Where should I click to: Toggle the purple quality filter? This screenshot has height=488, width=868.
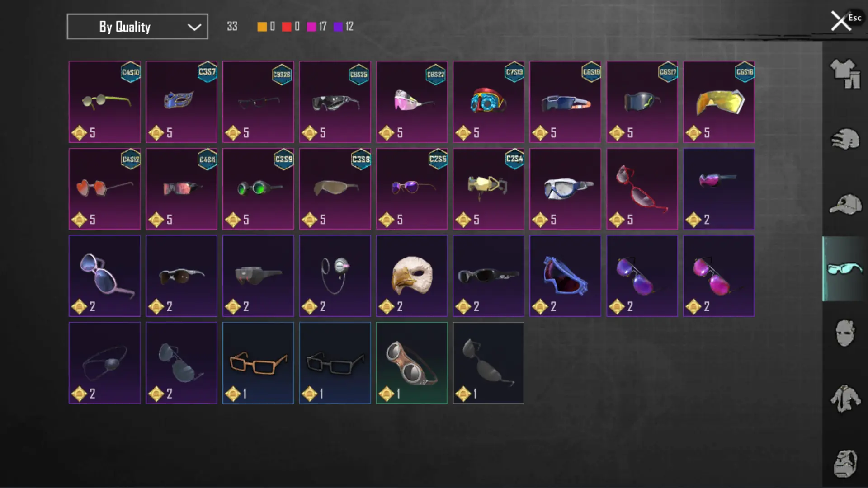(338, 27)
